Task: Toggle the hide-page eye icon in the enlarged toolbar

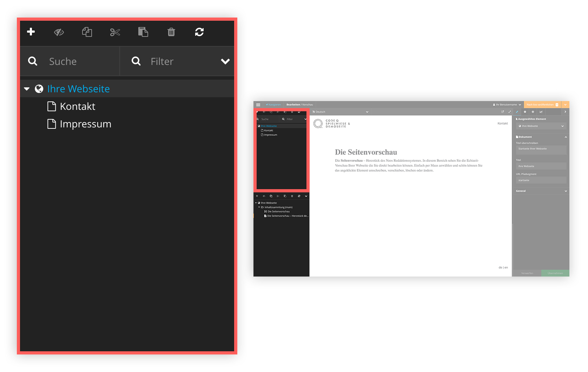Action: (x=59, y=32)
